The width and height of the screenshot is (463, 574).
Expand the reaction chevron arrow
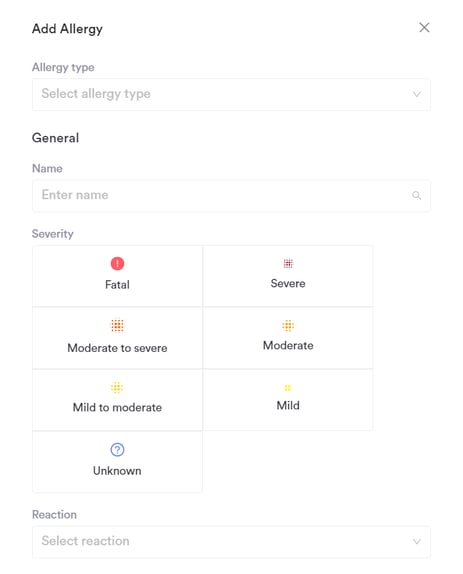coord(417,542)
